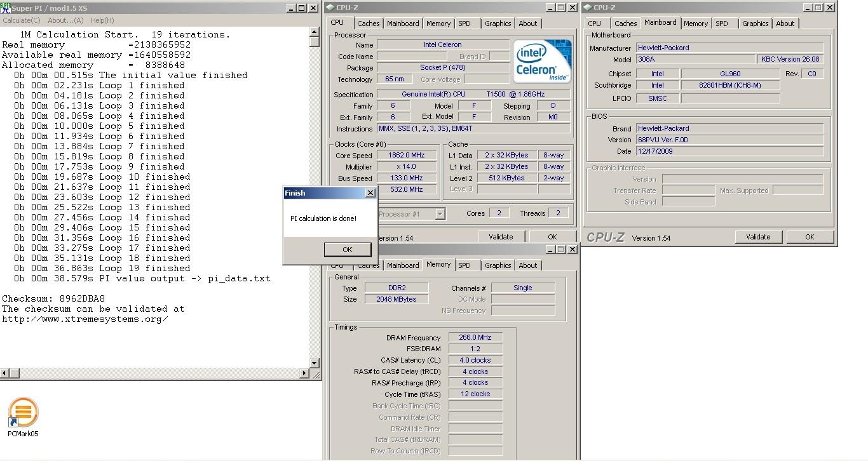Click the Socket P (478) package field
868x461 pixels.
click(442, 67)
